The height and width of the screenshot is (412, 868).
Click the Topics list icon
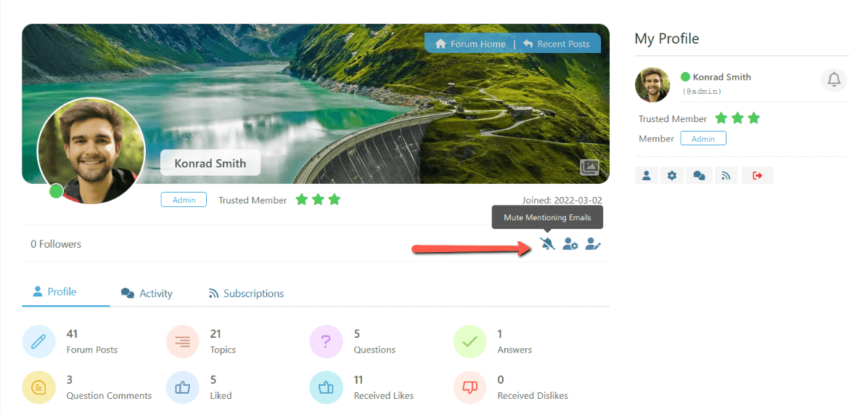pyautogui.click(x=183, y=342)
